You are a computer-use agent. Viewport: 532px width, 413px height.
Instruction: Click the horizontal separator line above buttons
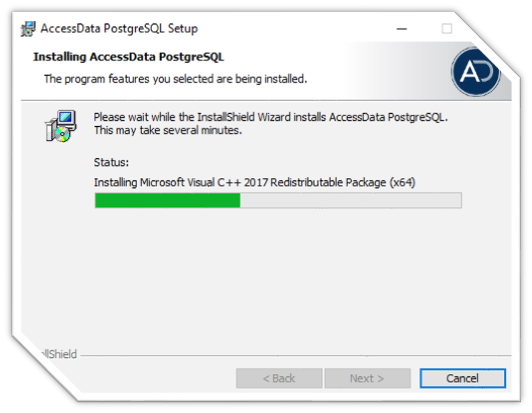(x=296, y=356)
